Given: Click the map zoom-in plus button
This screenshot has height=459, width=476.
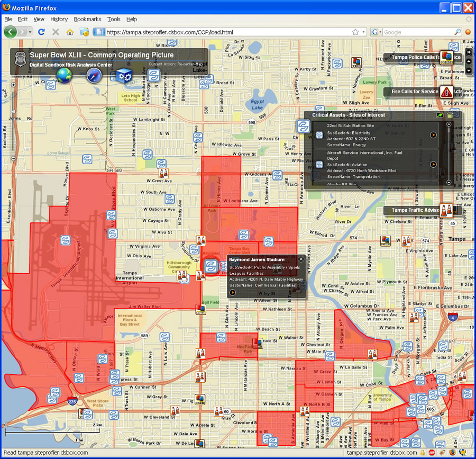Looking at the screenshot, I should pyautogui.click(x=13, y=85).
